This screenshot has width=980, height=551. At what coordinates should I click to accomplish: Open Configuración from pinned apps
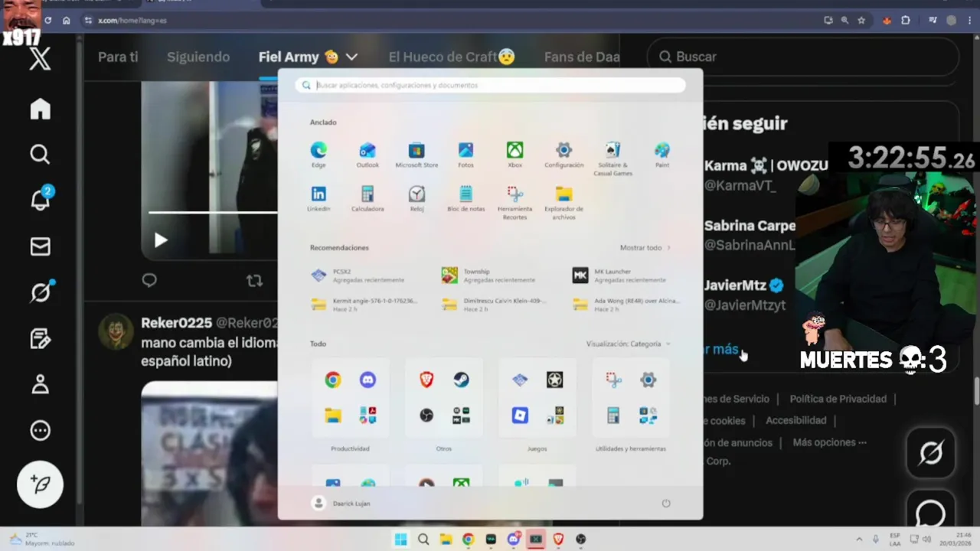[563, 155]
